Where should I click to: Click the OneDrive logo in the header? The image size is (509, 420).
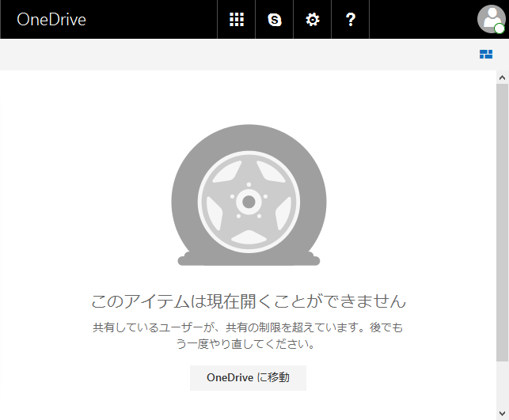(x=51, y=20)
